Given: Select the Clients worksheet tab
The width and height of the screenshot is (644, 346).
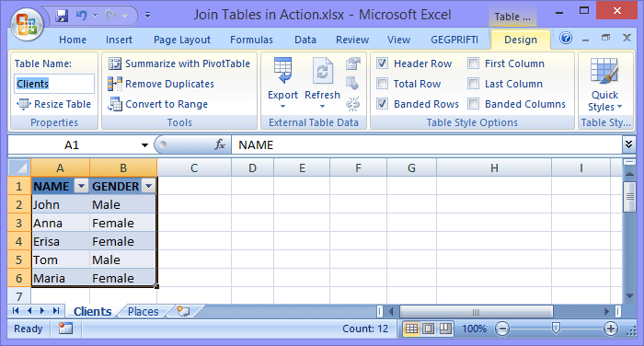Looking at the screenshot, I should tap(92, 311).
